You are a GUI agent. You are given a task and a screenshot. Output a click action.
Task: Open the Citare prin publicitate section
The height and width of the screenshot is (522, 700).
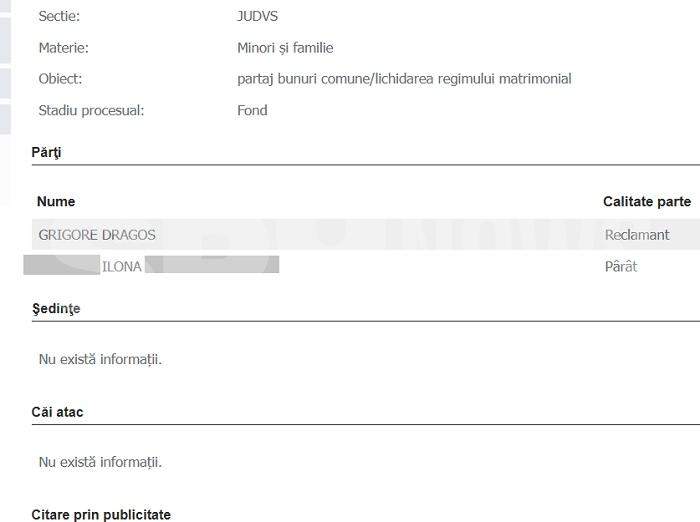(x=101, y=514)
